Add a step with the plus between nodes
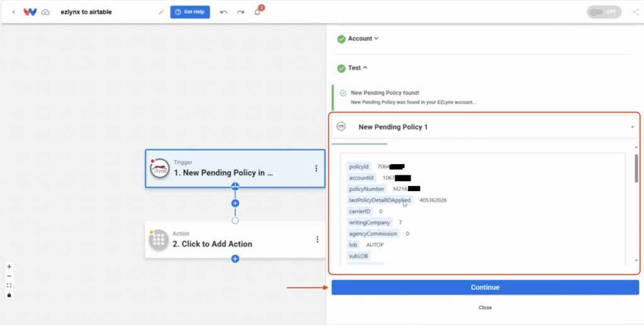 coord(235,203)
